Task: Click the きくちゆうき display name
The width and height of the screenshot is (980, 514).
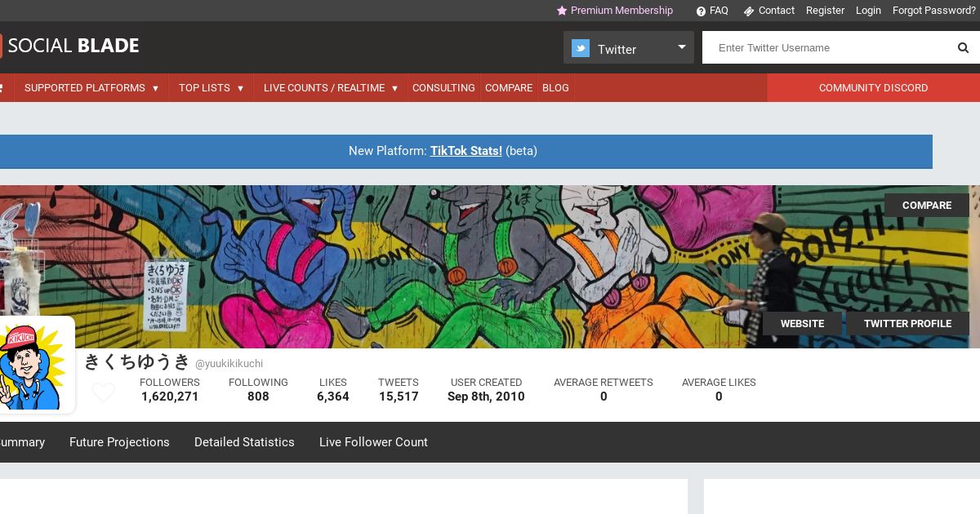Action: (137, 362)
